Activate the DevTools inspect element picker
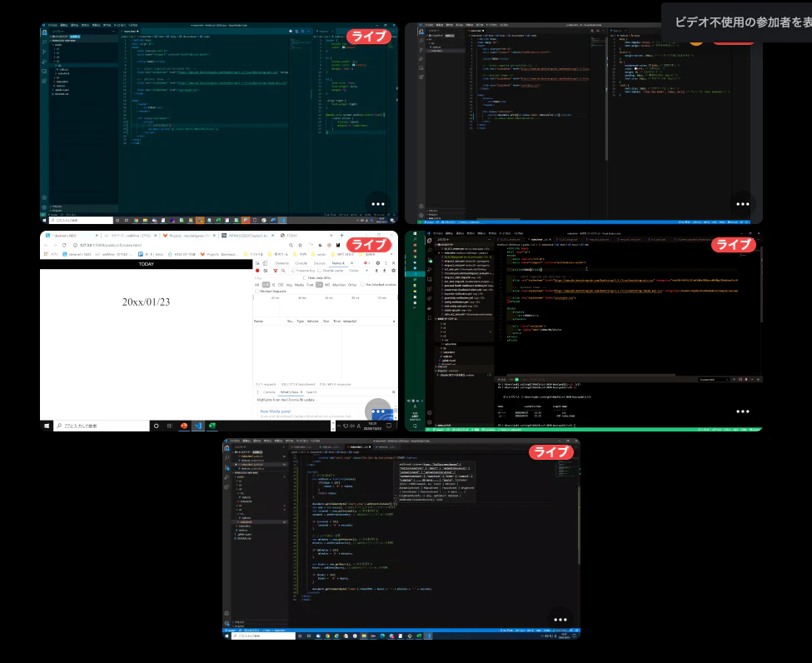Image resolution: width=812 pixels, height=663 pixels. (257, 263)
